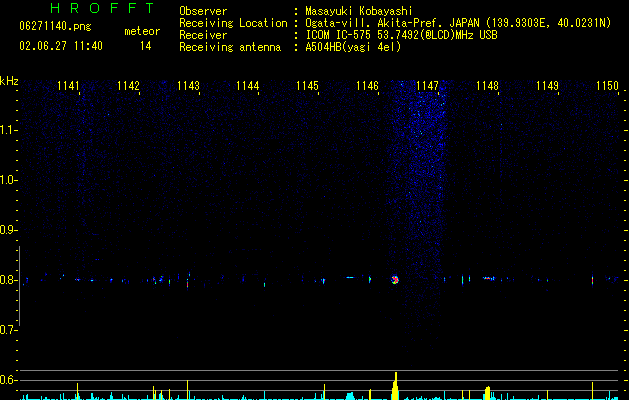
Task: Click the Observer field label
Action: 203,11
